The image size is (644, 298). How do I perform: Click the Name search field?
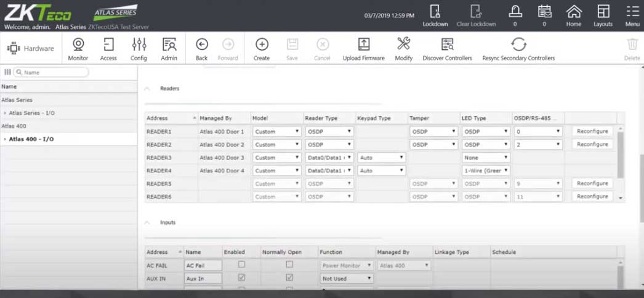[52, 72]
